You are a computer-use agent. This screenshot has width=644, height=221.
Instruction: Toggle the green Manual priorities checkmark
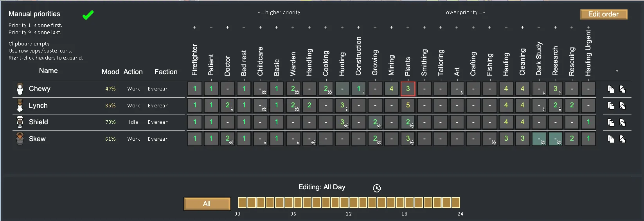point(88,15)
